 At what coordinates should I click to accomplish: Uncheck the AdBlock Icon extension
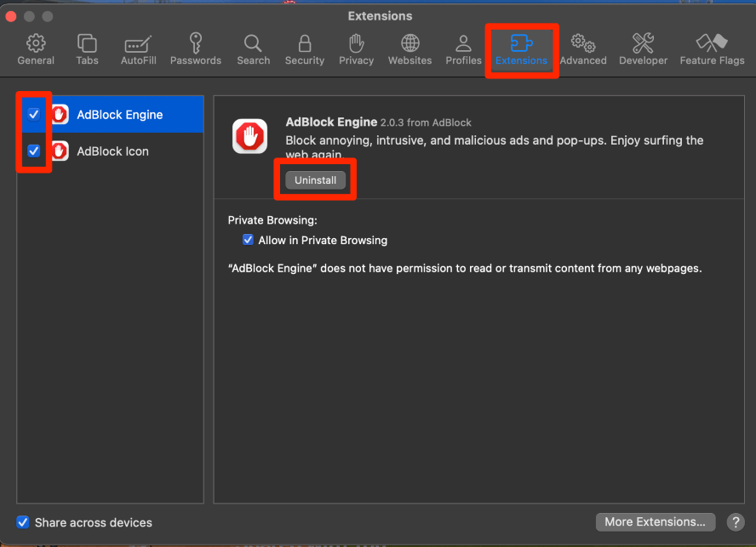point(34,151)
